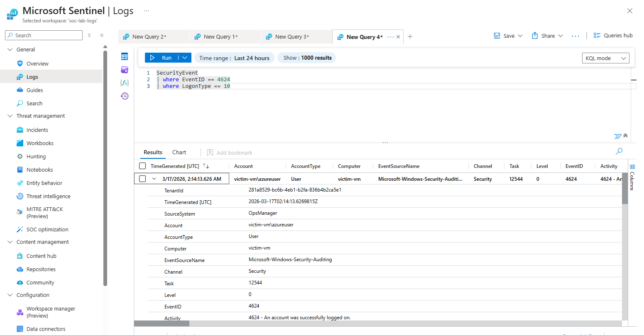View the Query history
644x335 pixels.
(x=125, y=96)
